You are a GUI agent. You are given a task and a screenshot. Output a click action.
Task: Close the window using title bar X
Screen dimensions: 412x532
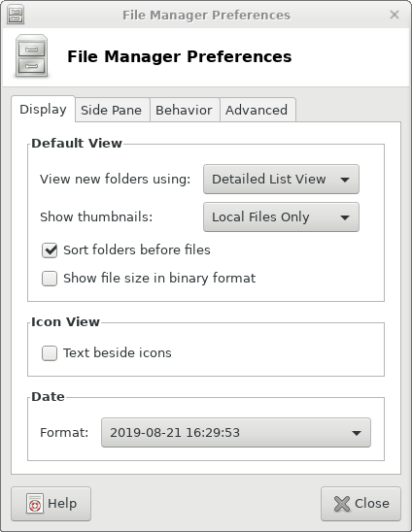tap(395, 15)
